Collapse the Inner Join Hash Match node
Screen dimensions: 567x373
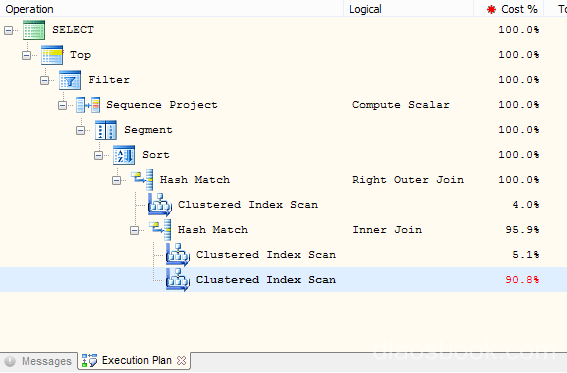click(x=135, y=230)
